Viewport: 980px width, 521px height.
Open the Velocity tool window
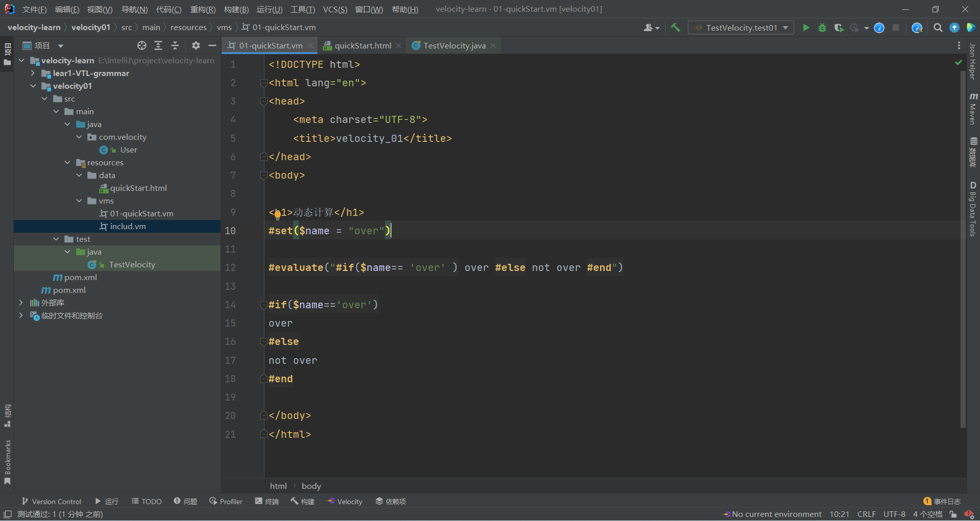click(345, 502)
